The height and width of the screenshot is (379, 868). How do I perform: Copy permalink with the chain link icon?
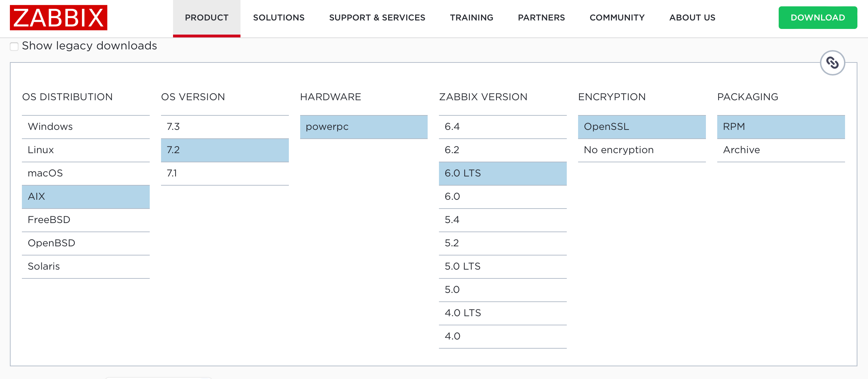pyautogui.click(x=832, y=63)
